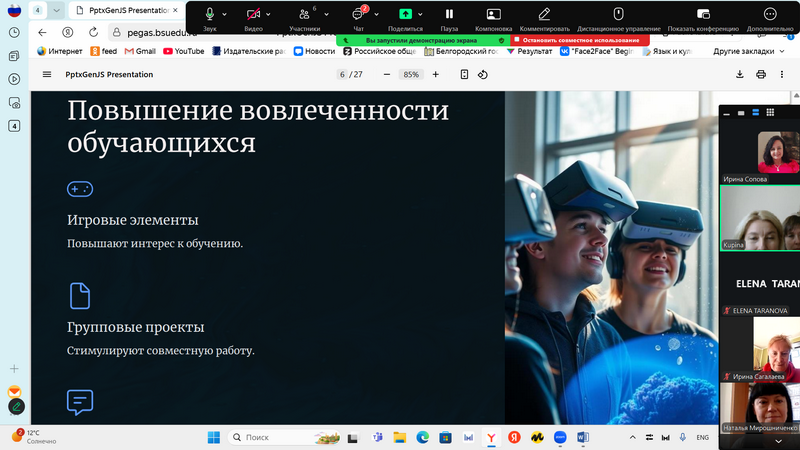Expand audio options arrow next to microphone
Image resolution: width=800 pixels, height=450 pixels.
[225, 14]
